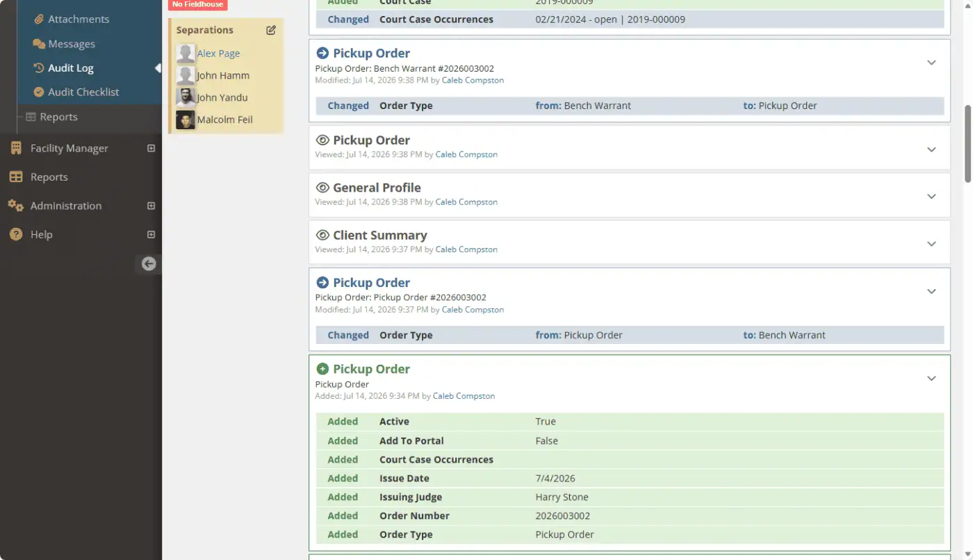Click the No Fieldhouse red badge
The image size is (973, 560).
click(198, 5)
